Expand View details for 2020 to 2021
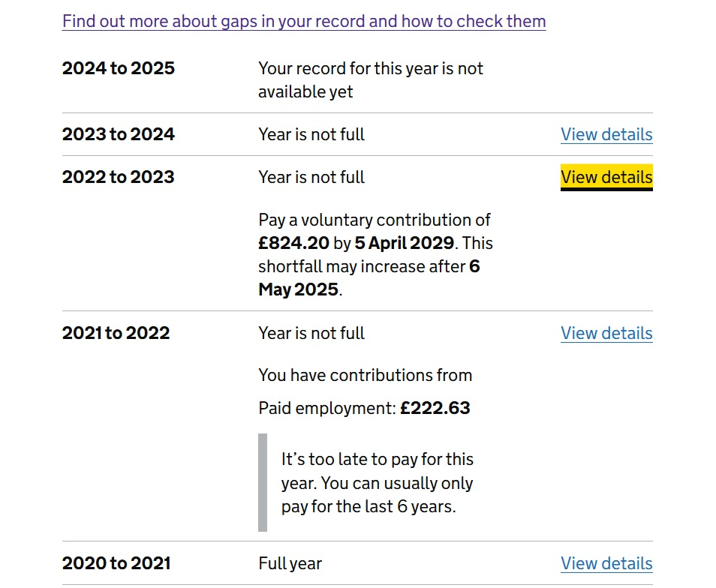Screen dimensions: 716x588 (x=606, y=563)
